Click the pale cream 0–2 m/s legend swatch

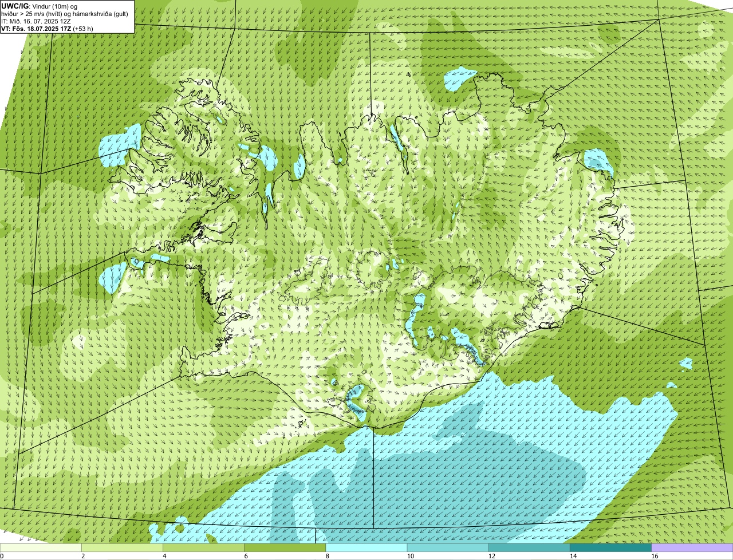41,547
